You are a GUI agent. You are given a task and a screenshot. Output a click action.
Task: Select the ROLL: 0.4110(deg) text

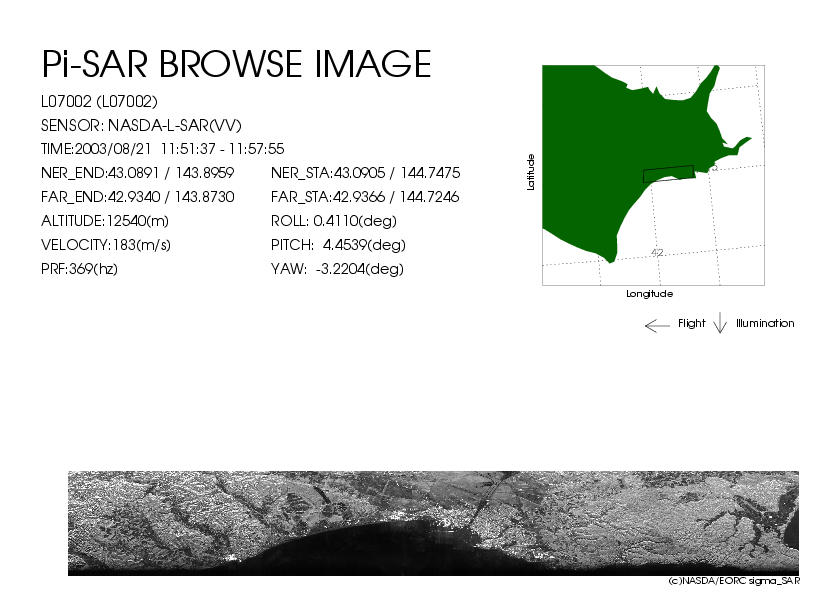(334, 221)
